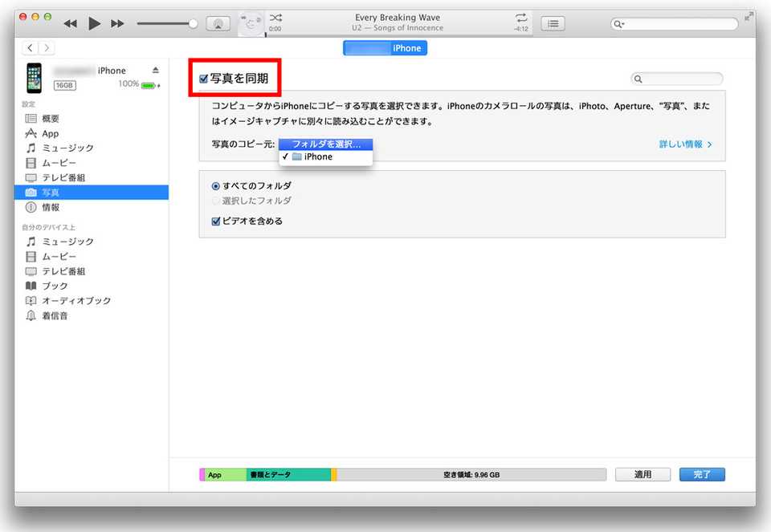This screenshot has width=771, height=532.
Task: Choose フォルダを選択... in the dropdown
Action: point(325,144)
